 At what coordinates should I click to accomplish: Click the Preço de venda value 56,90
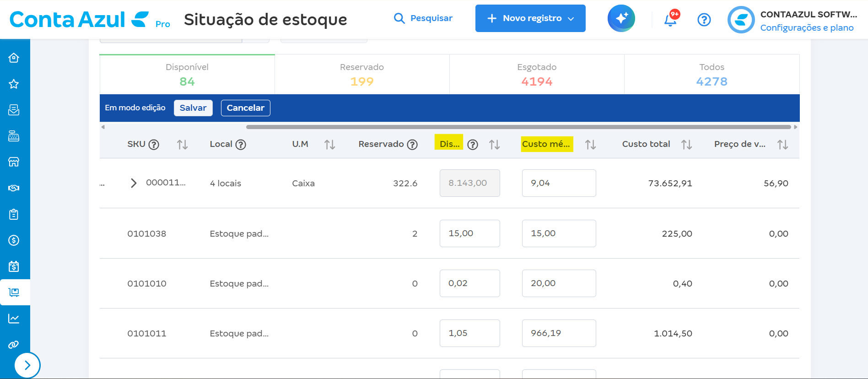pyautogui.click(x=776, y=184)
